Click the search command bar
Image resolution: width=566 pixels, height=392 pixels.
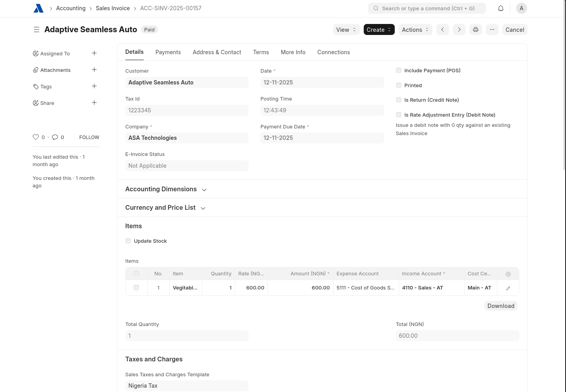pos(427,8)
